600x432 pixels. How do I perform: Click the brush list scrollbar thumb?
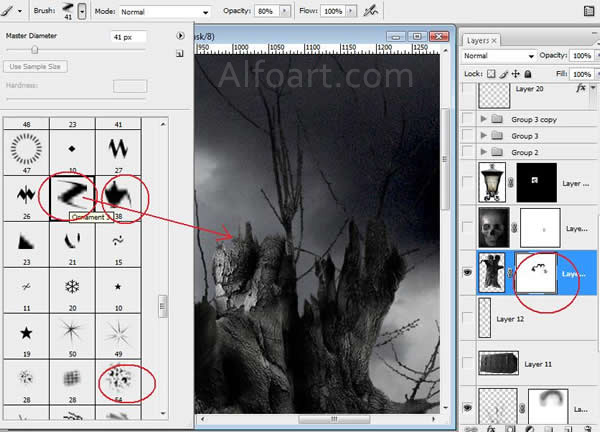coord(163,306)
